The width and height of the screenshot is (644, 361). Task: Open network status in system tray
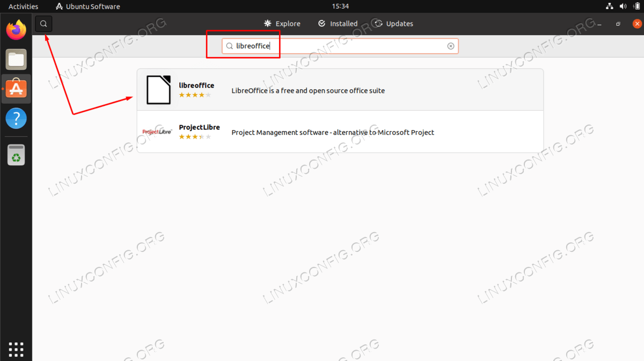610,6
